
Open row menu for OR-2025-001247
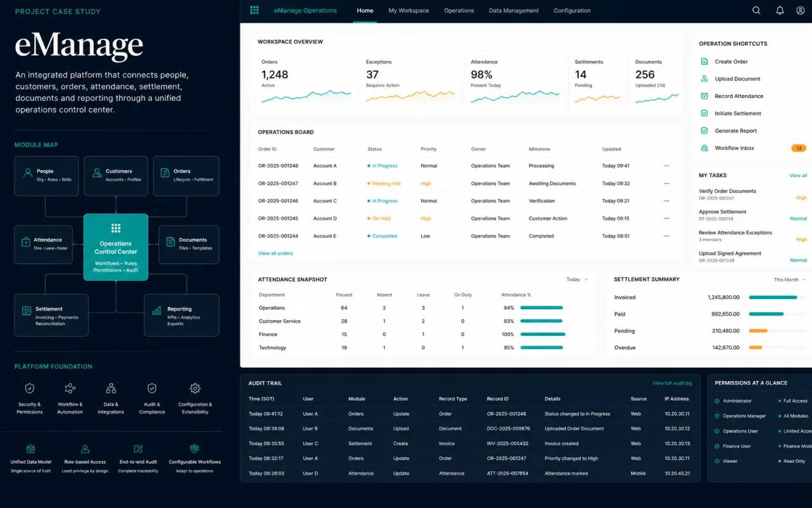coord(666,184)
